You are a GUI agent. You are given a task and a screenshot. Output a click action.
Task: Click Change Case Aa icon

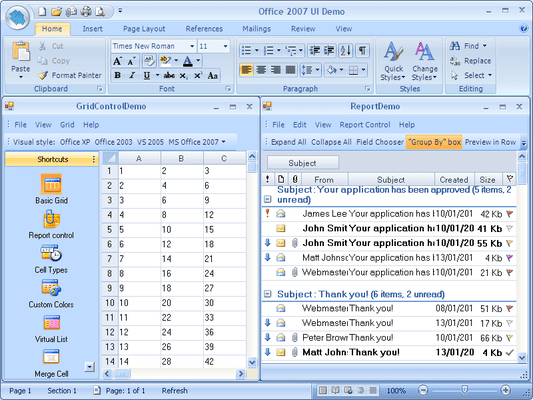pos(212,75)
